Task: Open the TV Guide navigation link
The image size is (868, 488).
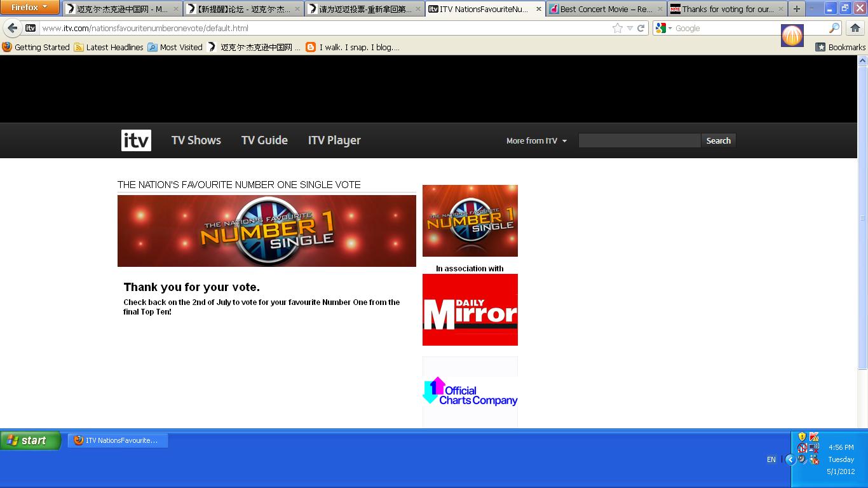Action: (x=264, y=140)
